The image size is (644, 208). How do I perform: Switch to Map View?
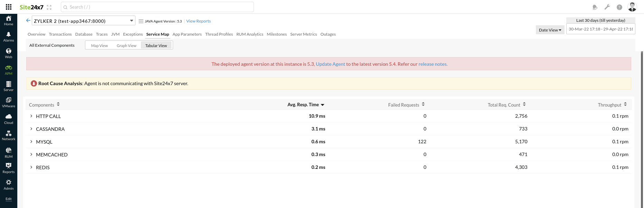[x=100, y=46]
